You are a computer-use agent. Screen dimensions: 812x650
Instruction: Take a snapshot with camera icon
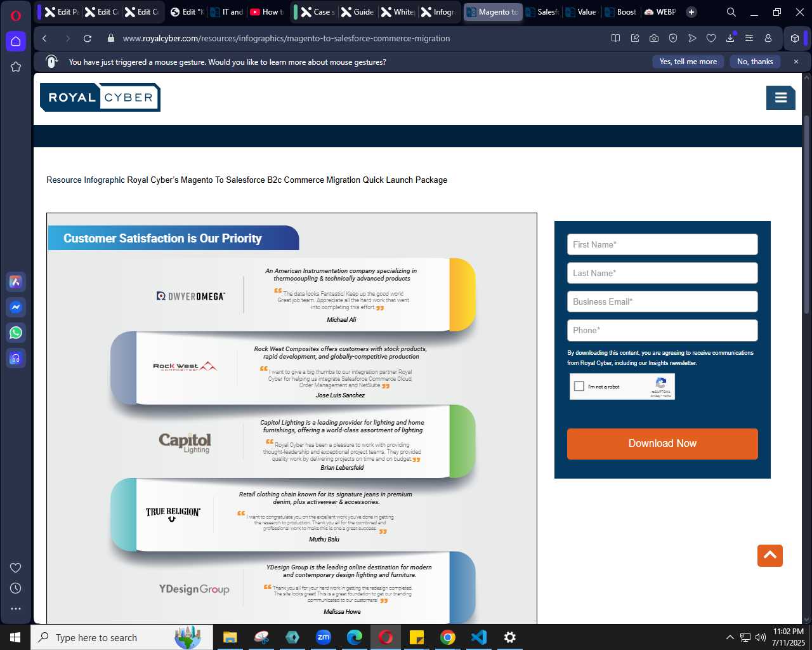click(654, 38)
